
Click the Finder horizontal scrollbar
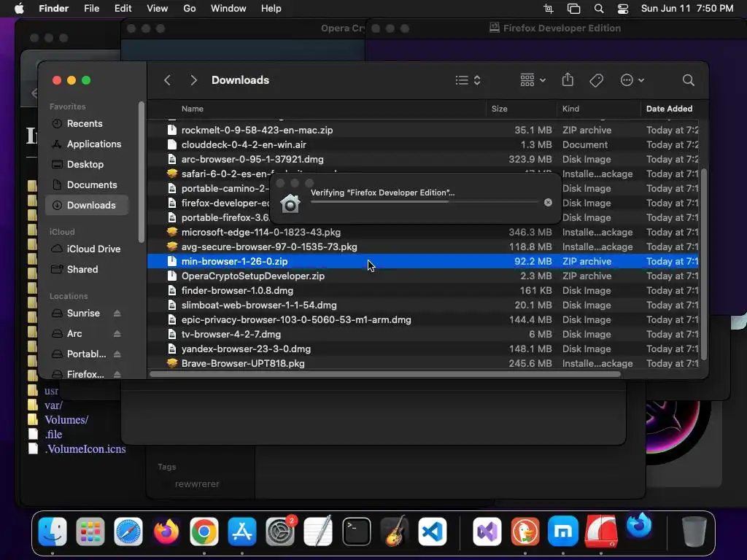pos(385,374)
